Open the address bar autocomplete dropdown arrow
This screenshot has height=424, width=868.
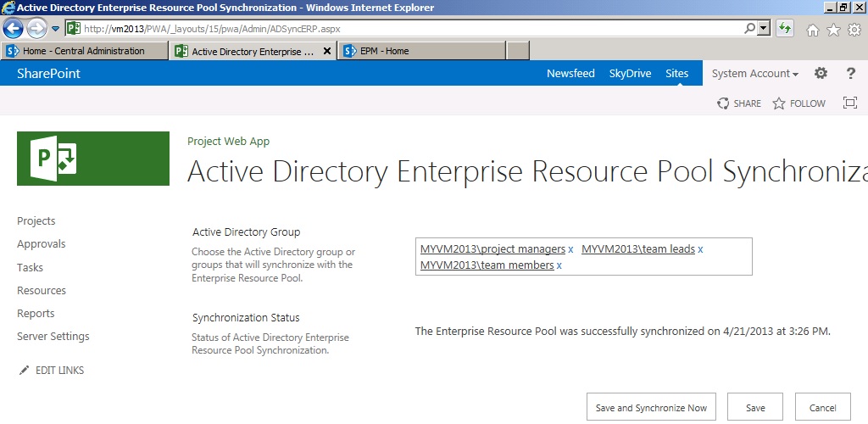point(764,28)
